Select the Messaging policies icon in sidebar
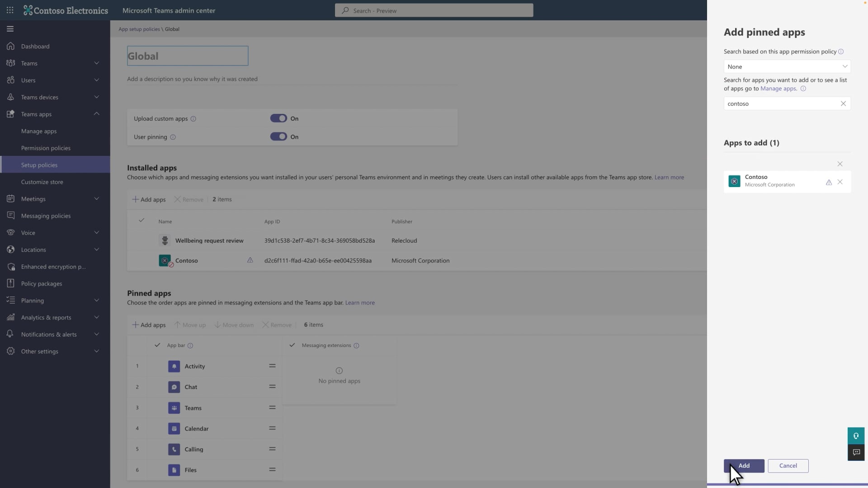Image resolution: width=868 pixels, height=488 pixels. pos(10,215)
